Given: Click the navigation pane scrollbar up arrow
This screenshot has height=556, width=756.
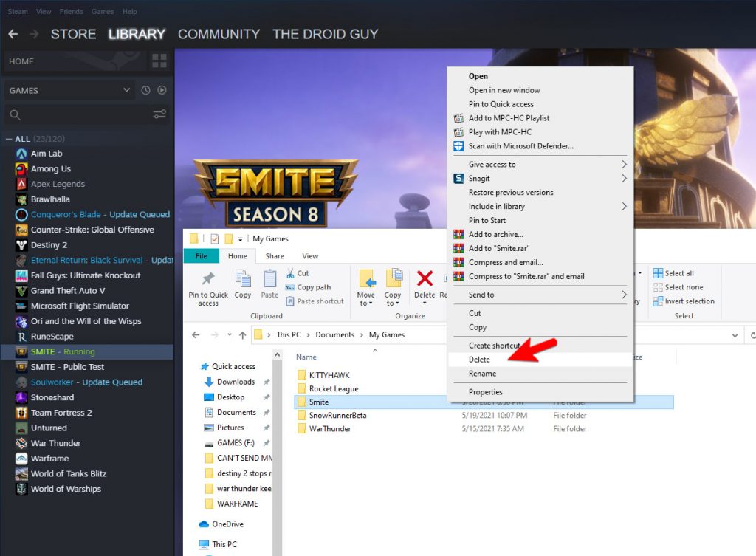Looking at the screenshot, I should 278,355.
